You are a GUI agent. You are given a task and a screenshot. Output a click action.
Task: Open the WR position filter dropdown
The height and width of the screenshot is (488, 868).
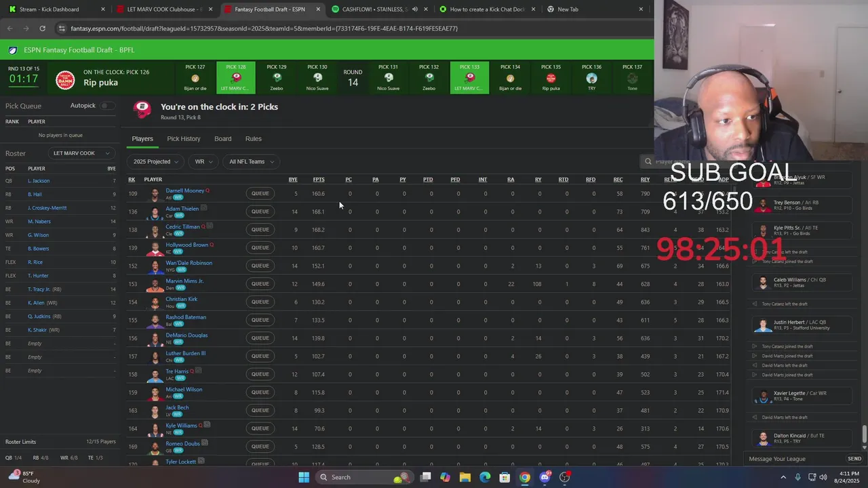203,161
